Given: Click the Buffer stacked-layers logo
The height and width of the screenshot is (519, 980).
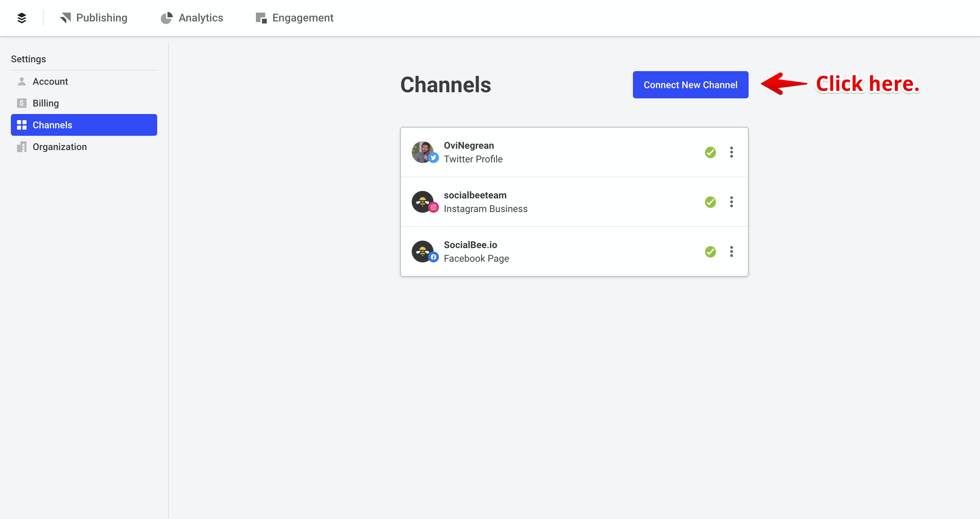Looking at the screenshot, I should 22,18.
